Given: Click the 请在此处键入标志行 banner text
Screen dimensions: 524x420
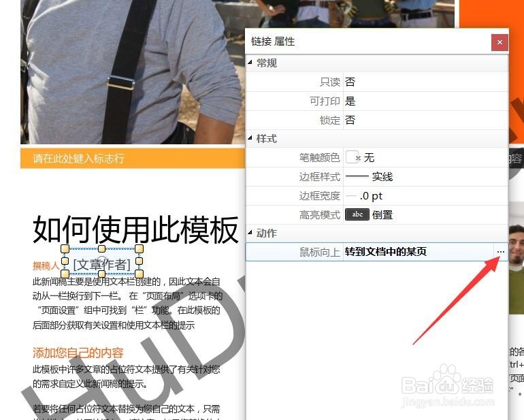Looking at the screenshot, I should (x=78, y=158).
